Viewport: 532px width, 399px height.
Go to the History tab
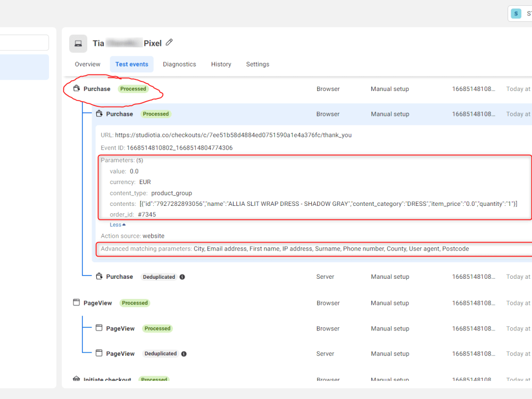coord(221,64)
